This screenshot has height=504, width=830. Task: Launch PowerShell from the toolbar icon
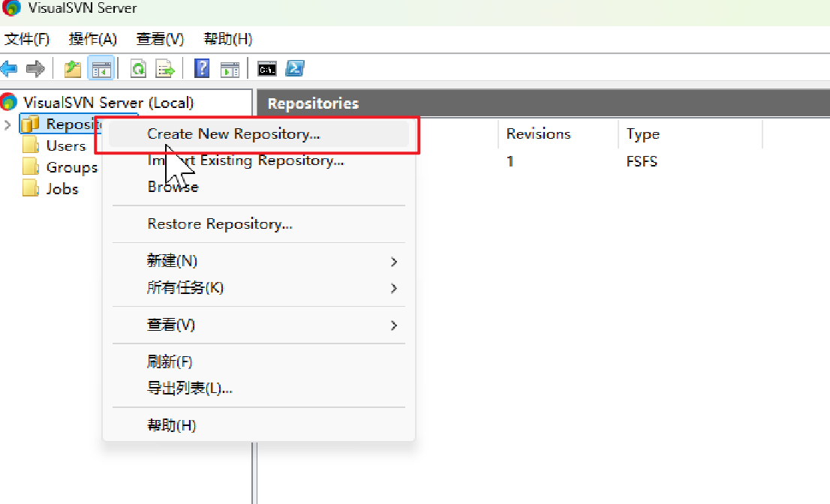295,69
